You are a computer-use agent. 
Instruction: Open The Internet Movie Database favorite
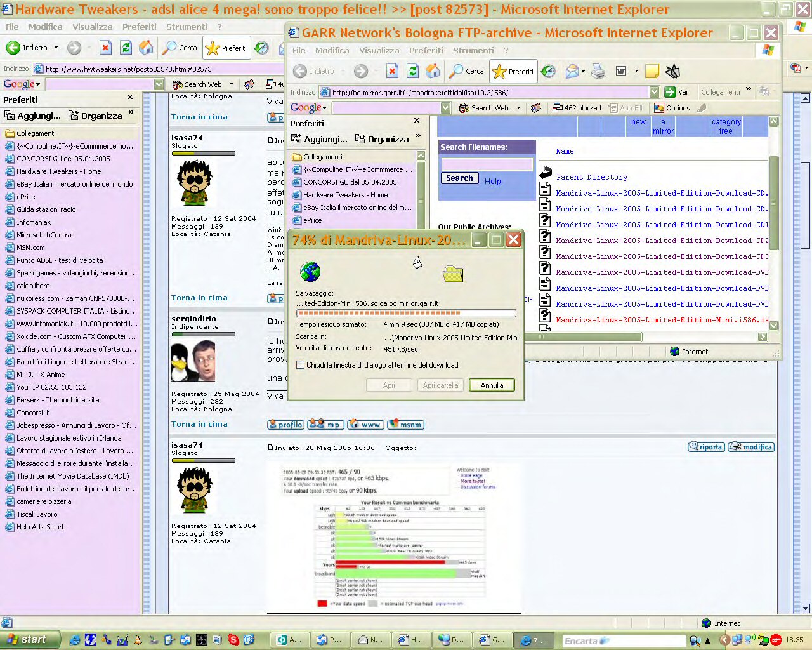[x=73, y=476]
